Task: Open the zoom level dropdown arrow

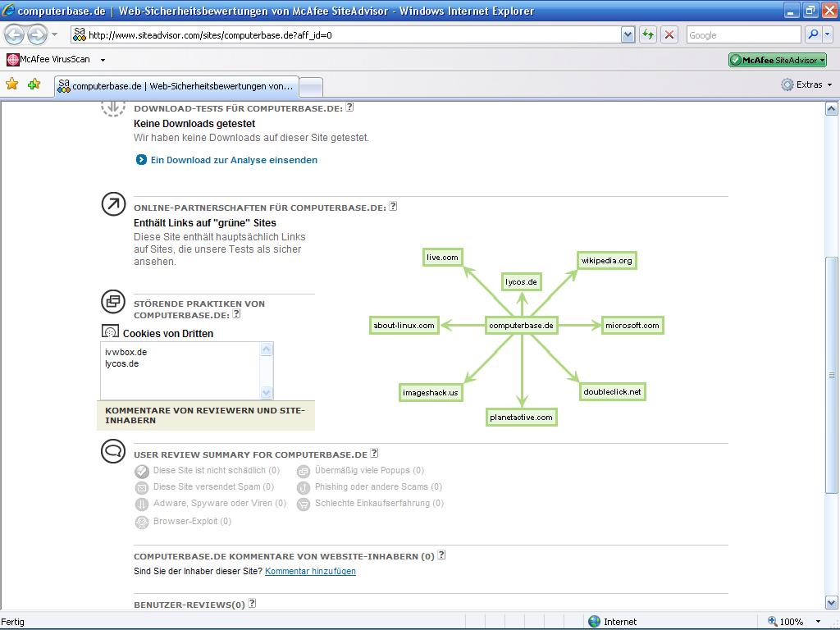Action: pyautogui.click(x=818, y=622)
